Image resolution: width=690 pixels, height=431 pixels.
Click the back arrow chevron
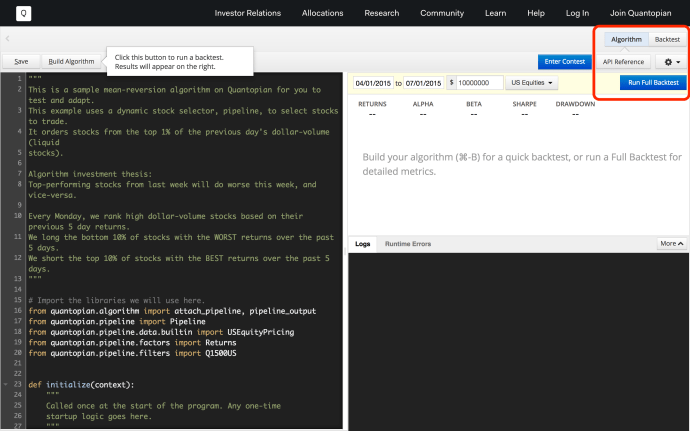7,39
